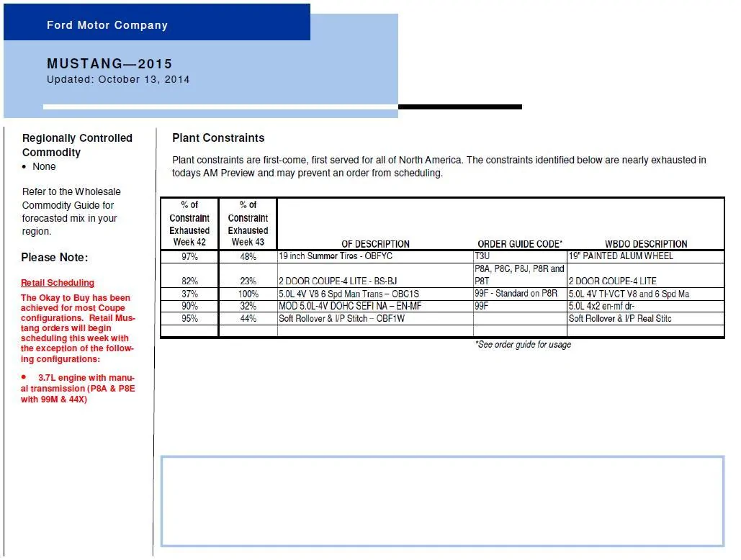Click the 48% cell

coord(248,256)
